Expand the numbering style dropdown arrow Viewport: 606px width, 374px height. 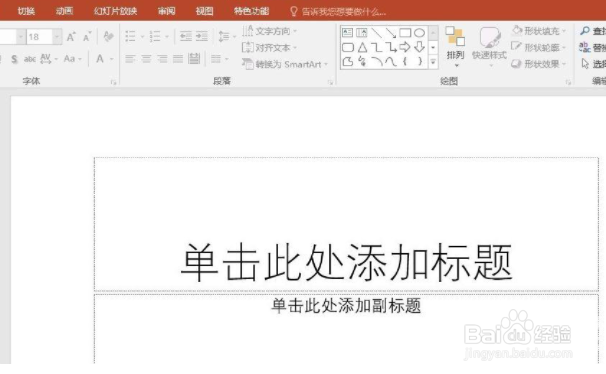[x=167, y=37]
